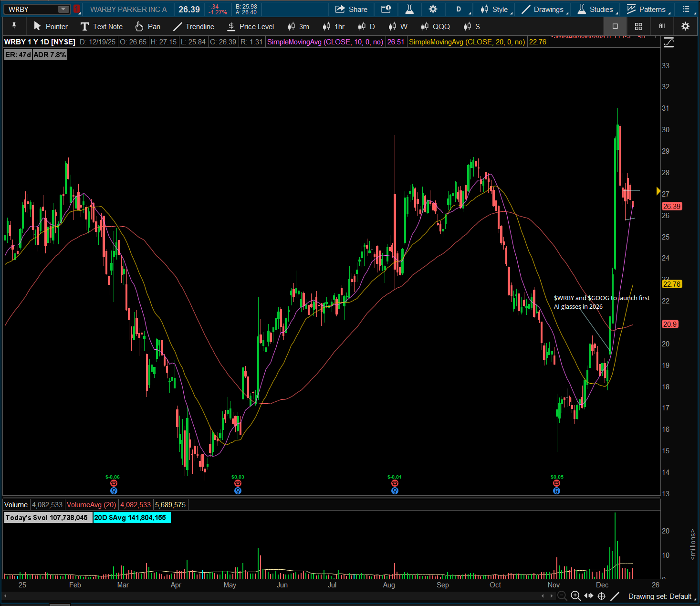
Task: Switch to weekly W timeframe button
Action: pos(398,26)
